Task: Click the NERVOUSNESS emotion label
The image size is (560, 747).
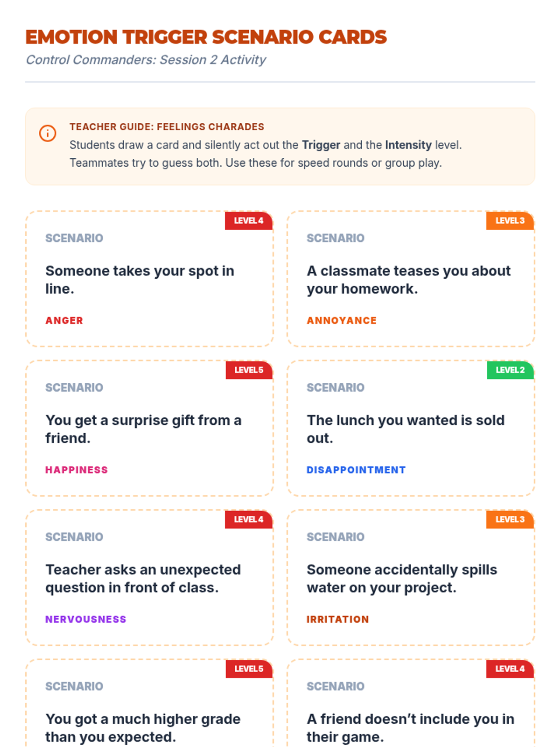Action: tap(86, 620)
